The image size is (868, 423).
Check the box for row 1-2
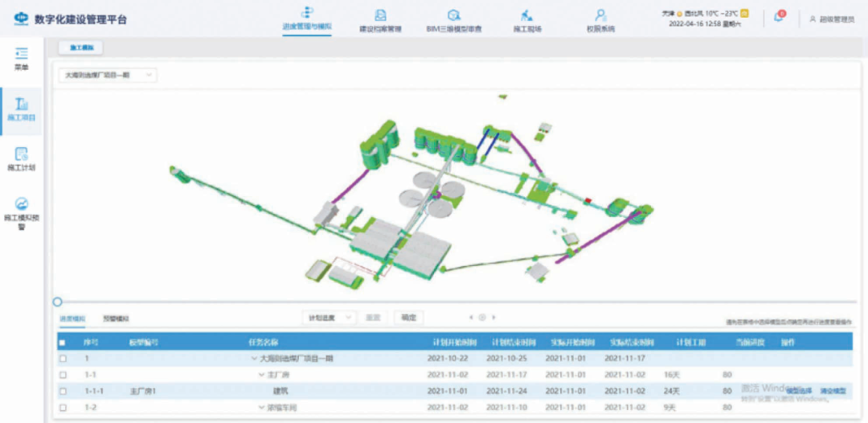tap(63, 408)
